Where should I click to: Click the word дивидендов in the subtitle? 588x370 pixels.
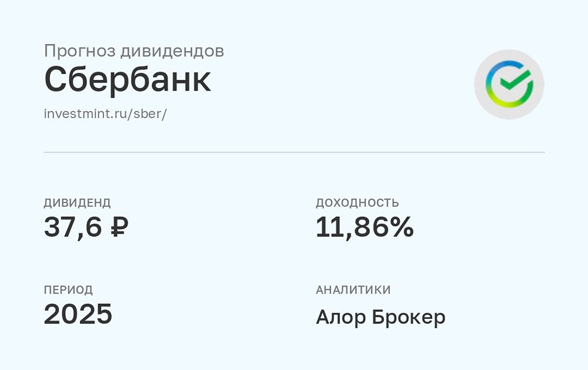(x=172, y=51)
